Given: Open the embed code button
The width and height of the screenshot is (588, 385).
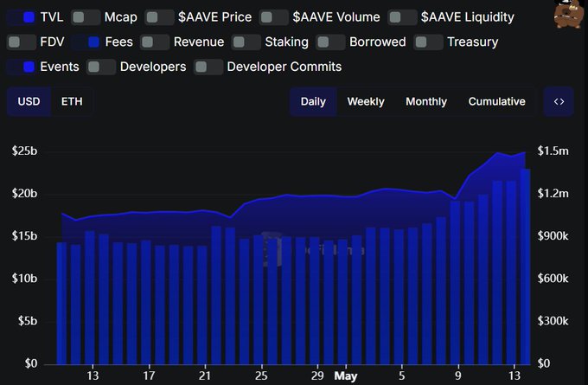Looking at the screenshot, I should pyautogui.click(x=559, y=102).
